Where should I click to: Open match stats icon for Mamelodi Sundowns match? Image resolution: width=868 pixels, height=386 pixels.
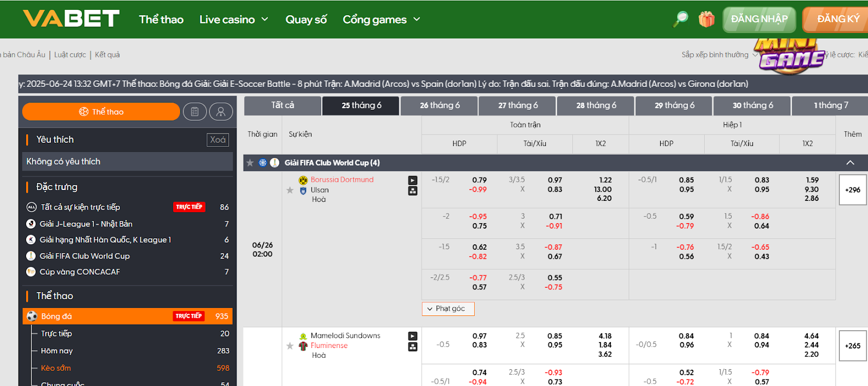[x=413, y=346]
